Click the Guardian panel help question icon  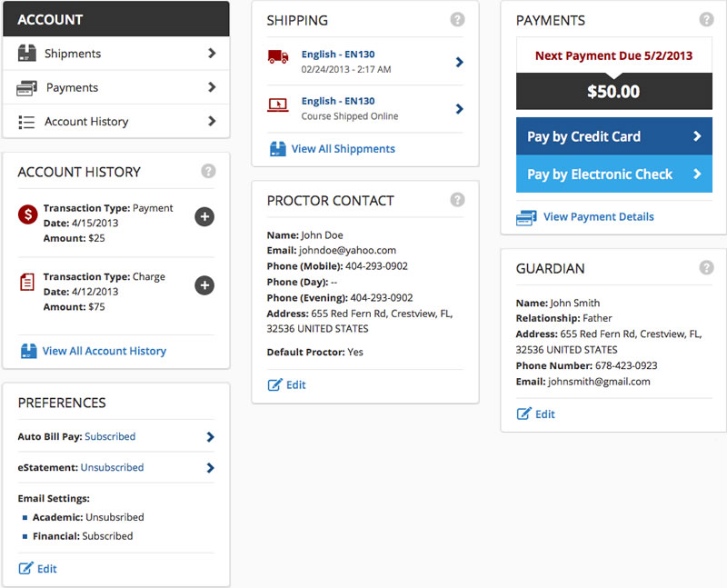706,267
